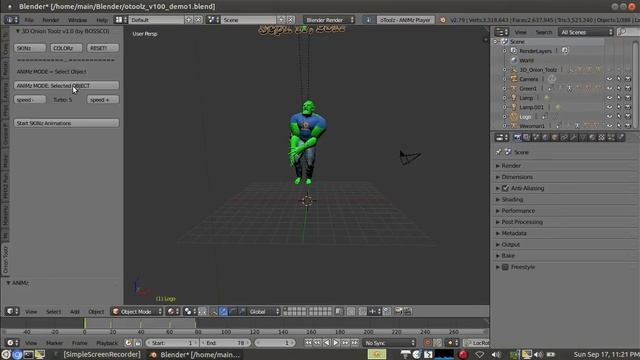The width and height of the screenshot is (640, 360).
Task: Collapse the ANIMz panel
Action: point(9,283)
